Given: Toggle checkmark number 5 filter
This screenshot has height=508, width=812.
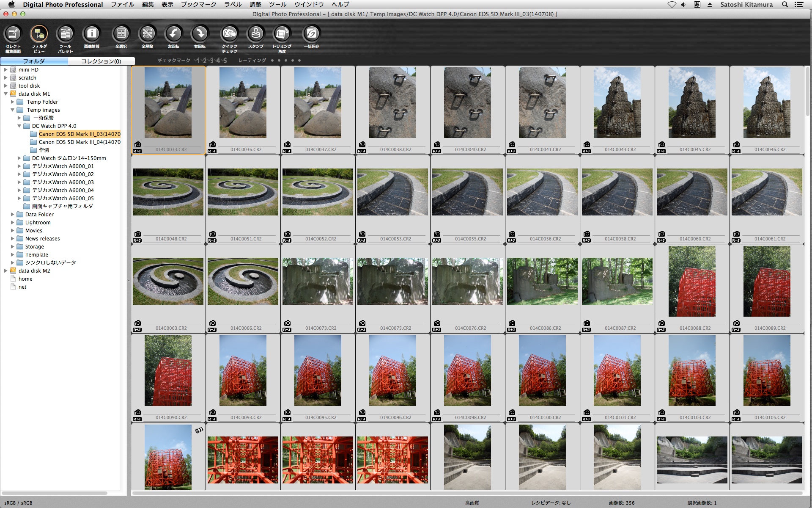Looking at the screenshot, I should point(225,61).
